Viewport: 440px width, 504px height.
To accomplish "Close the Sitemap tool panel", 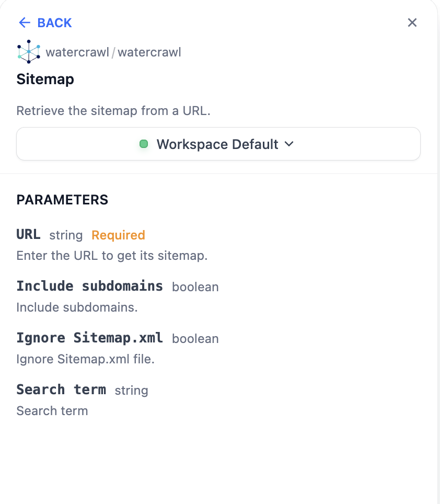I will pyautogui.click(x=412, y=22).
